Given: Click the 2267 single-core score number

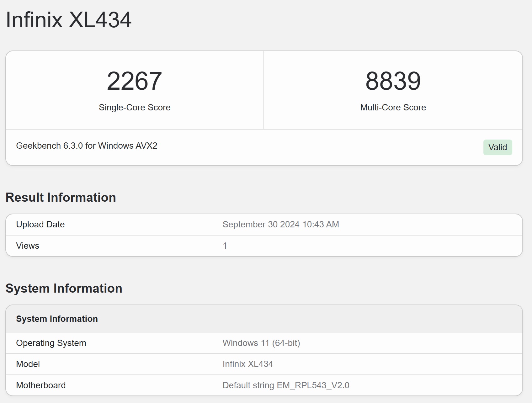Looking at the screenshot, I should click(x=134, y=81).
